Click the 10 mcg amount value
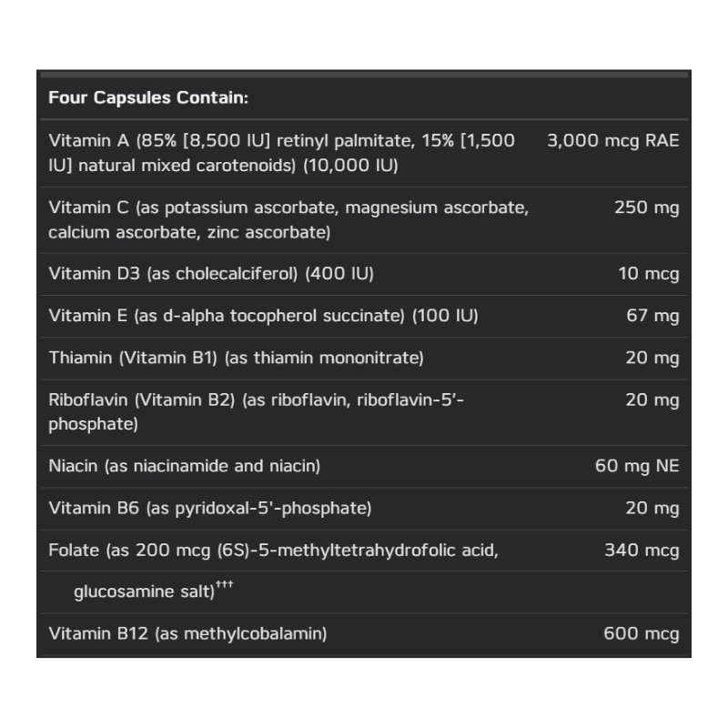728x728 pixels. point(649,274)
